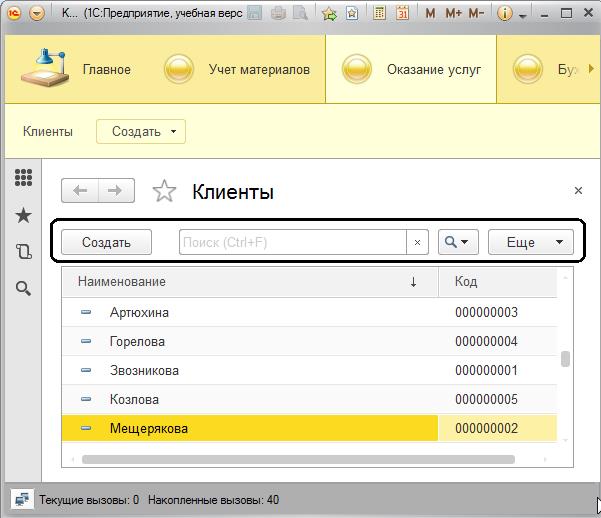601x518 pixels.
Task: Add Клиенты to favorites with star outline
Action: tap(164, 191)
